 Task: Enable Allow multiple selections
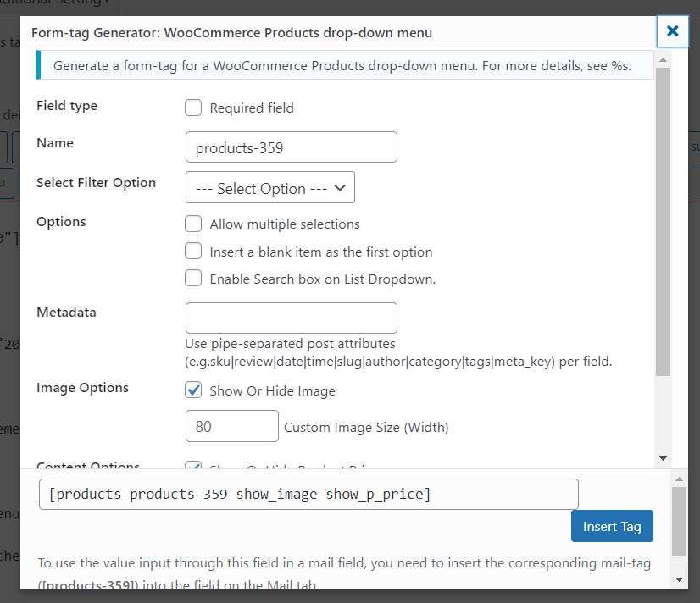click(193, 224)
